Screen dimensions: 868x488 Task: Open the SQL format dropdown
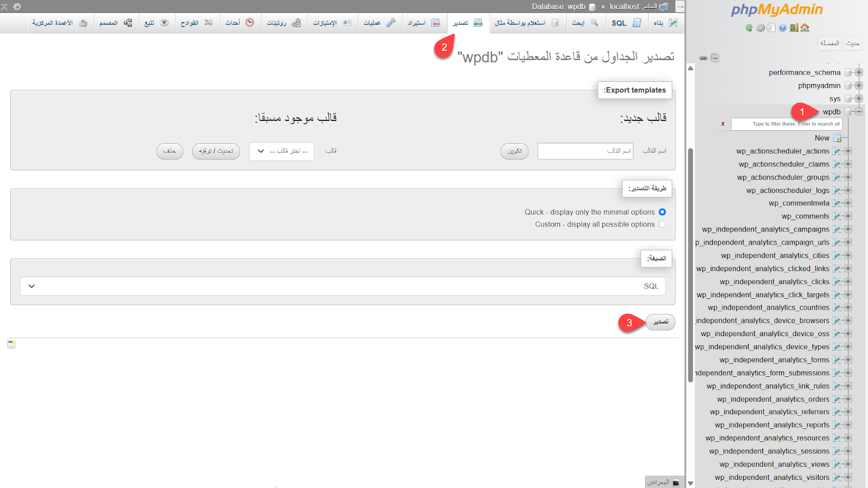(343, 286)
